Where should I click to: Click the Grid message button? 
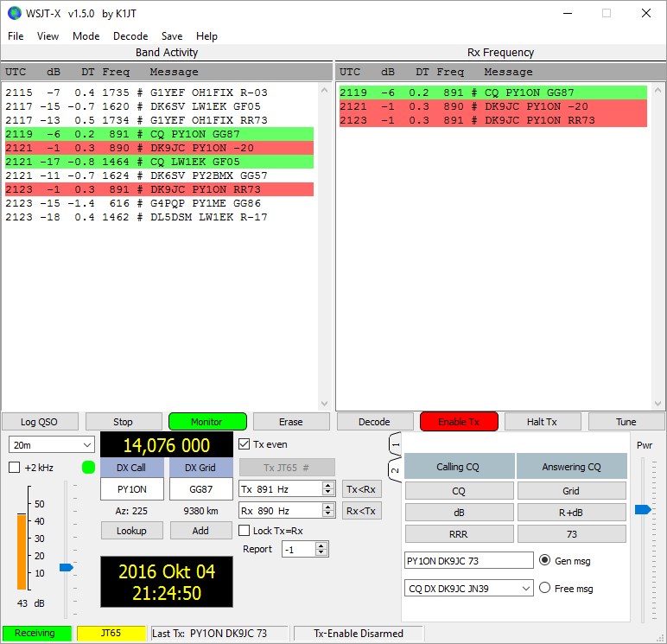click(x=572, y=491)
